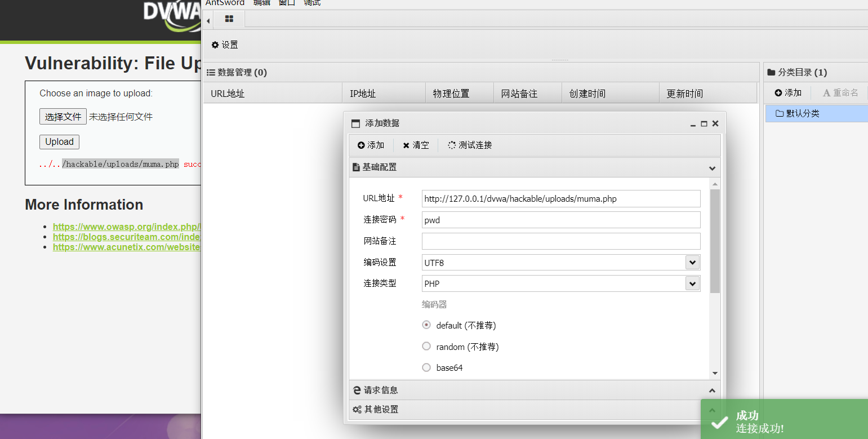
Task: Click the Upload button in DVWA
Action: click(x=59, y=141)
